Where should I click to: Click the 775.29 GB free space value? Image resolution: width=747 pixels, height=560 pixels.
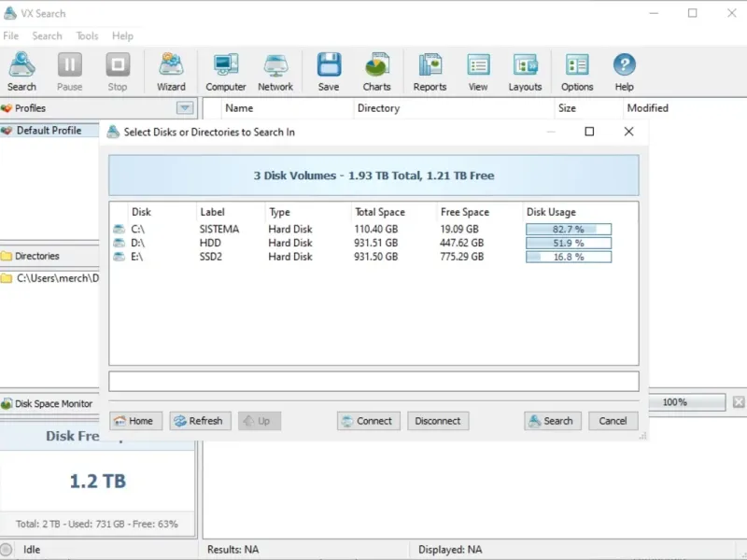tap(461, 257)
